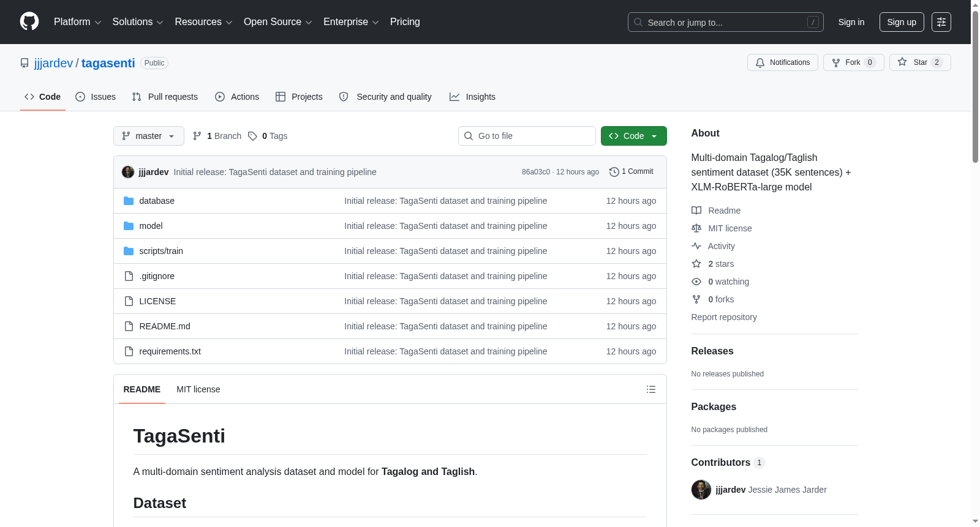Open the tagasenti repository link

click(x=108, y=63)
